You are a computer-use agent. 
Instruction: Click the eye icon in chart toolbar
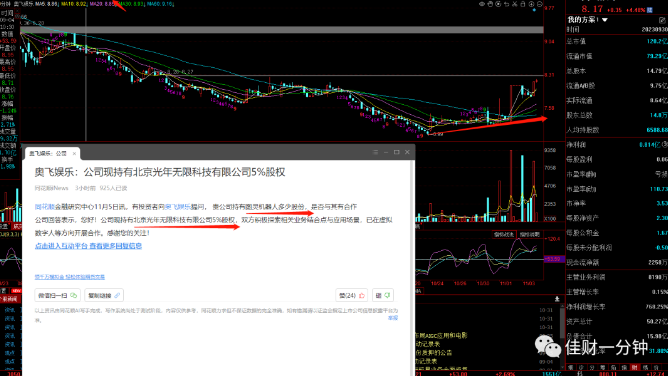(482, 4)
